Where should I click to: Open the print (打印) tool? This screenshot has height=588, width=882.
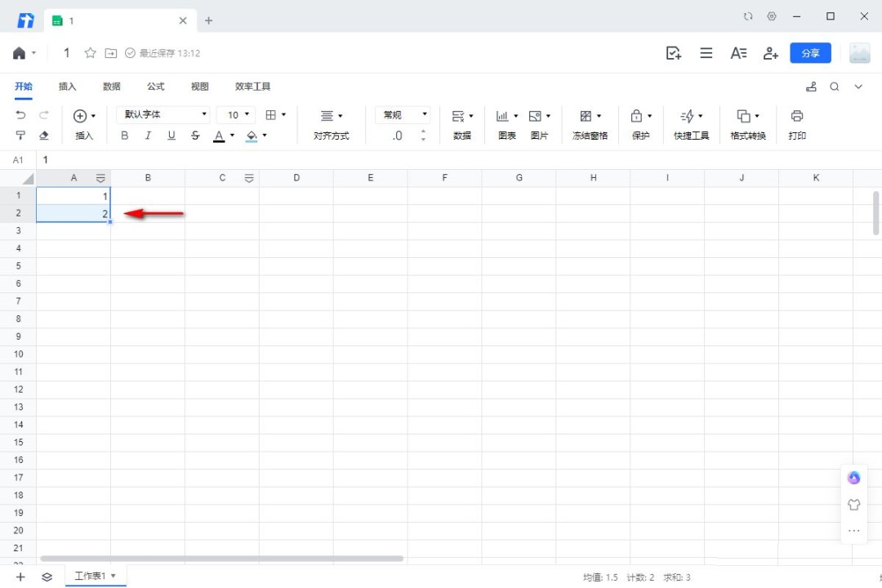click(x=797, y=122)
